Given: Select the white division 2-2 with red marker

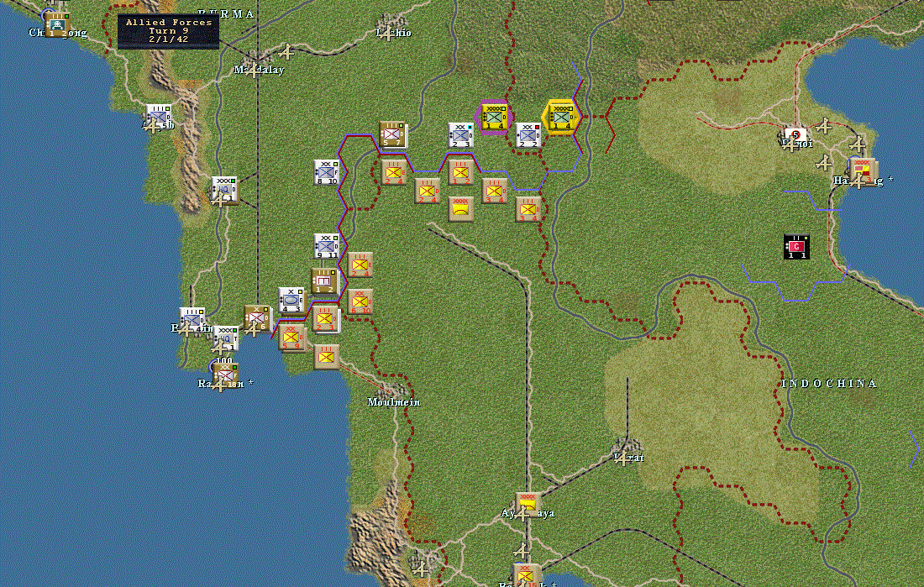Looking at the screenshot, I should coord(528,135).
